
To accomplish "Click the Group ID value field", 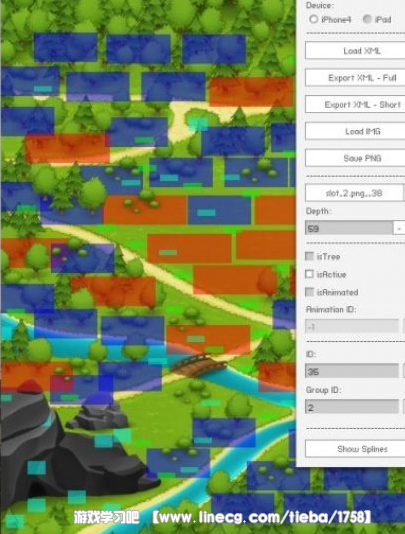I will 352,407.
